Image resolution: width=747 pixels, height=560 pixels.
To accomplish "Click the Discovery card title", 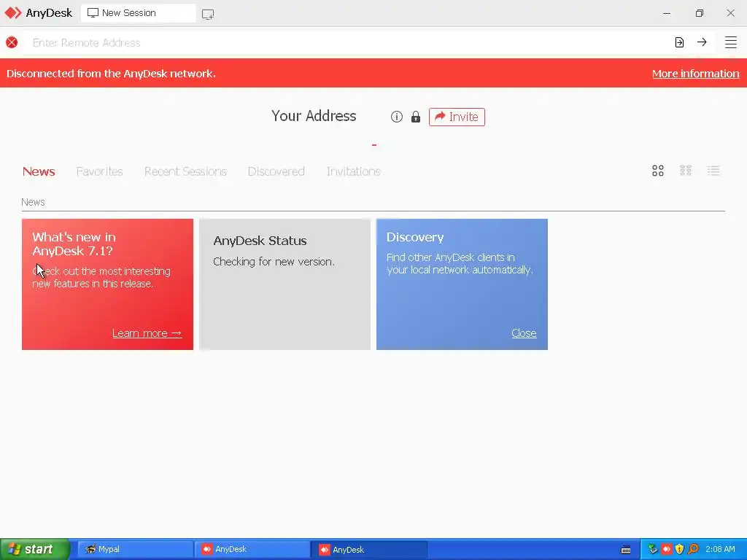I will click(415, 237).
